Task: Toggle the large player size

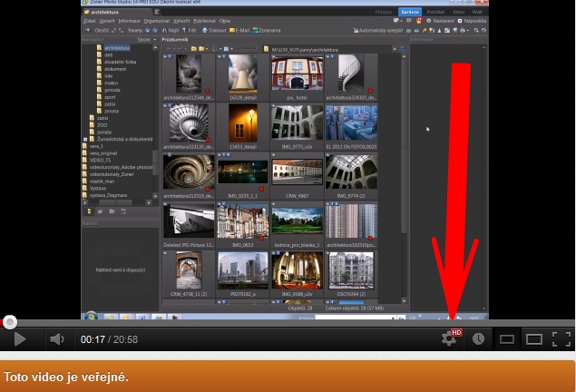Action: click(x=534, y=339)
